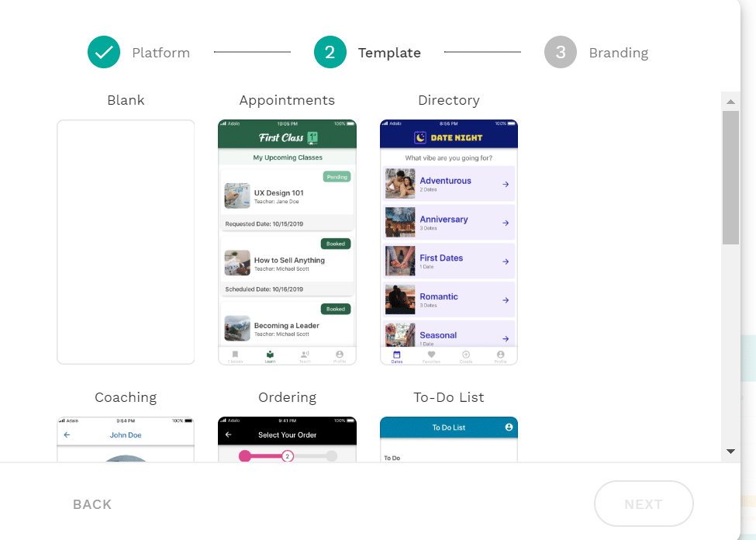Click the back arrow beside John Doe
Image resolution: width=756 pixels, height=540 pixels.
coord(67,434)
